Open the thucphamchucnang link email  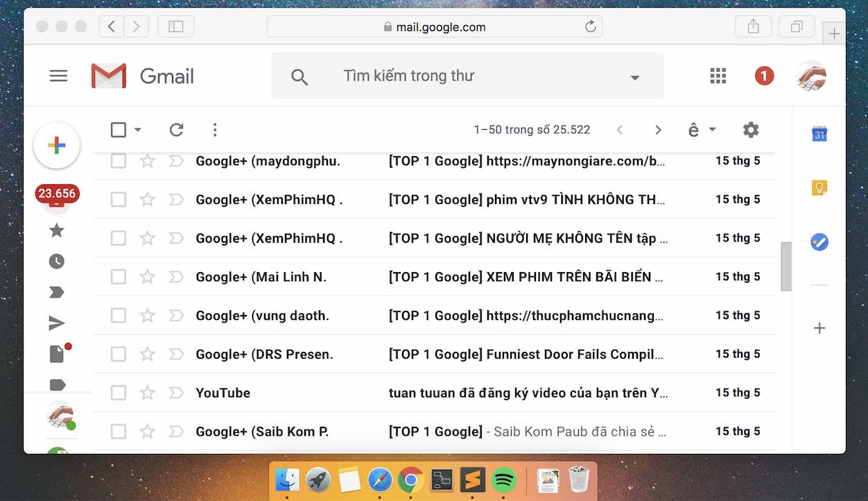tap(435, 316)
